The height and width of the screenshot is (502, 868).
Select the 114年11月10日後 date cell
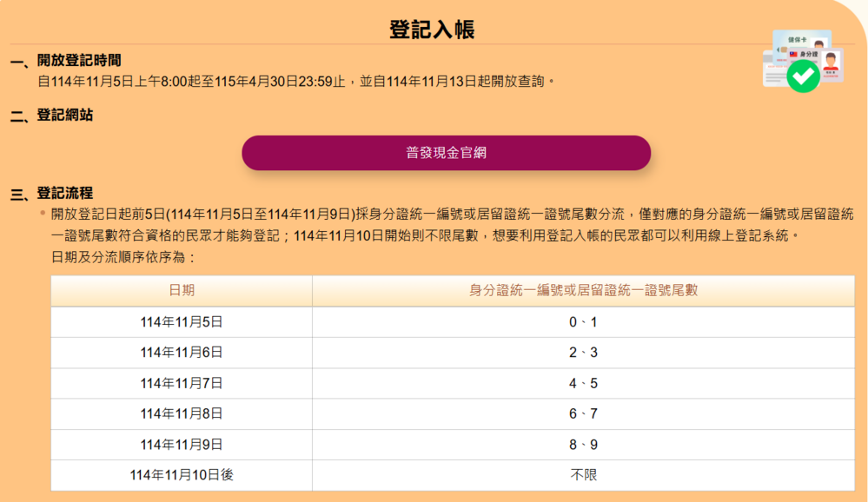point(182,475)
